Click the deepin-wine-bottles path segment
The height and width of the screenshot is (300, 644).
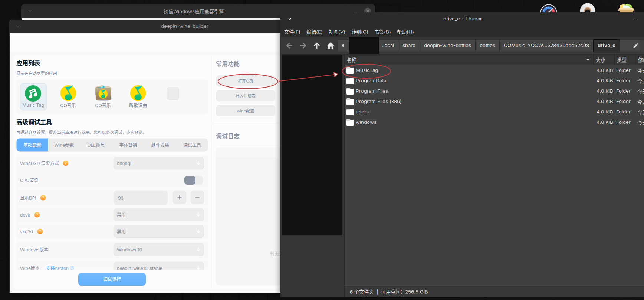[447, 46]
